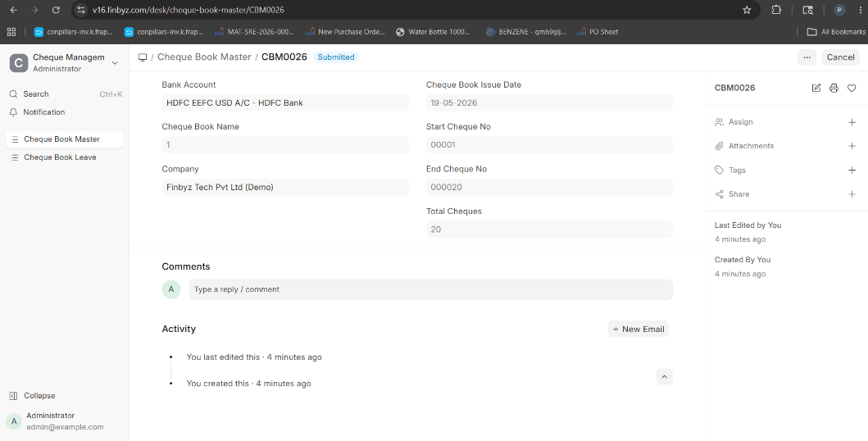Click the Company field Finbyz Tech
The width and height of the screenshot is (868, 441).
285,188
